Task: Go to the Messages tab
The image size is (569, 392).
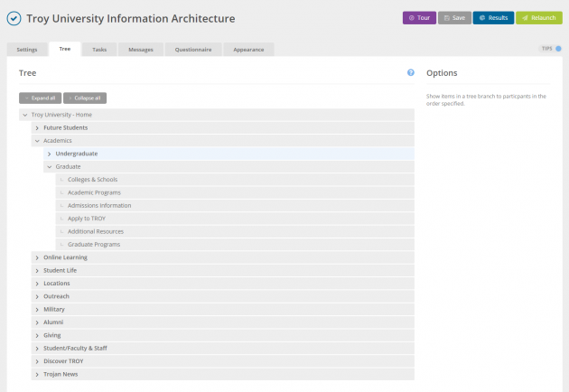Action: pos(141,50)
